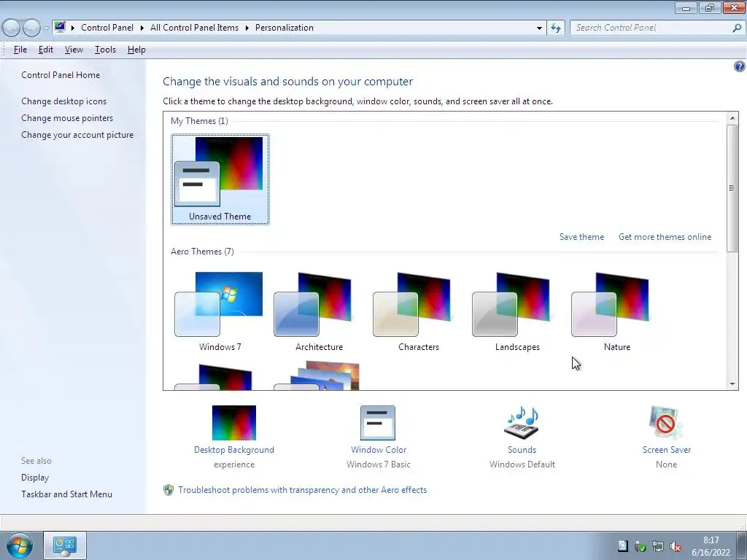
Task: Open Taskbar and Start Menu link
Action: (x=66, y=494)
